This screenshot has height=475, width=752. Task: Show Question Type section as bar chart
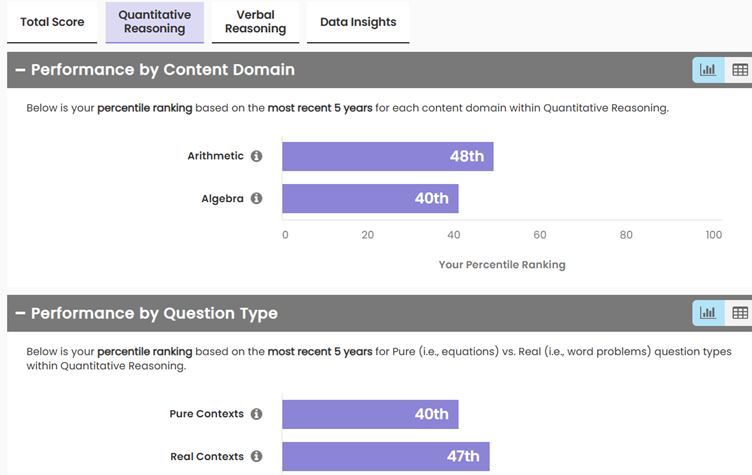pyautogui.click(x=708, y=313)
